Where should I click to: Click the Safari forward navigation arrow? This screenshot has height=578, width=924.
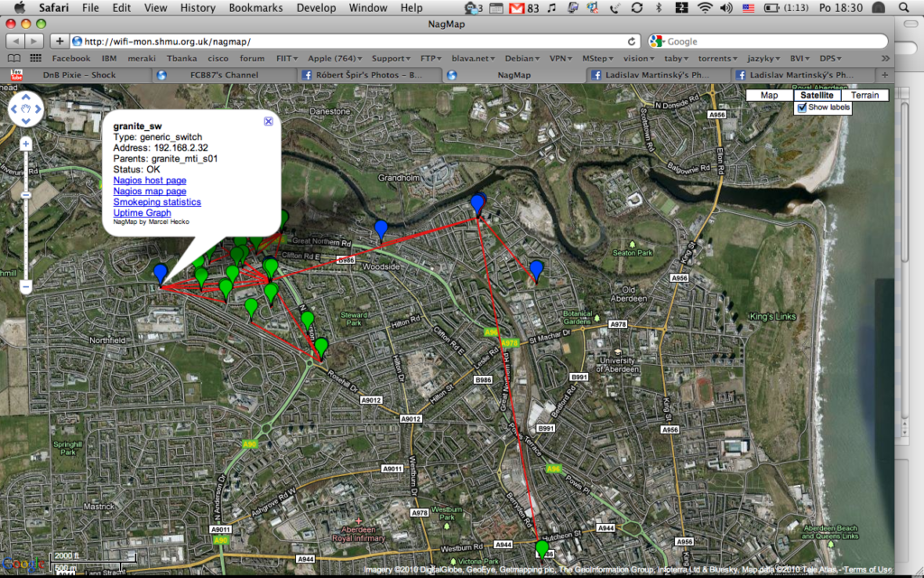tap(34, 42)
